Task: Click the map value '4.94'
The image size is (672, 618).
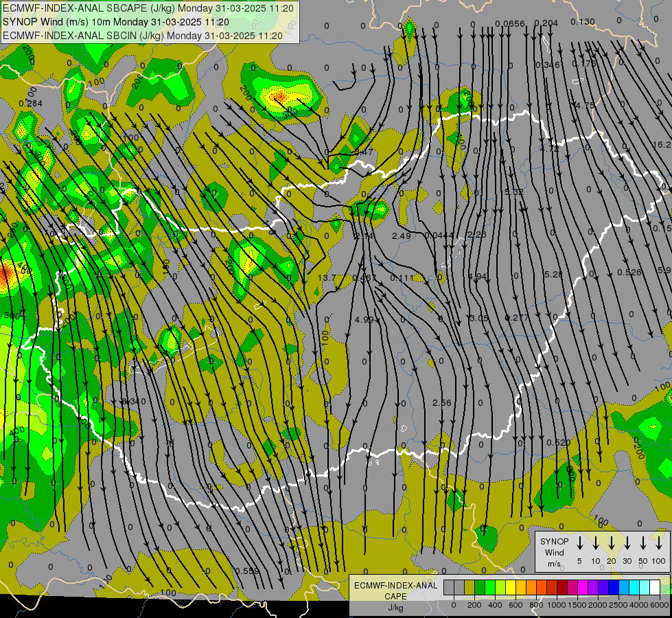Action: [x=478, y=277]
